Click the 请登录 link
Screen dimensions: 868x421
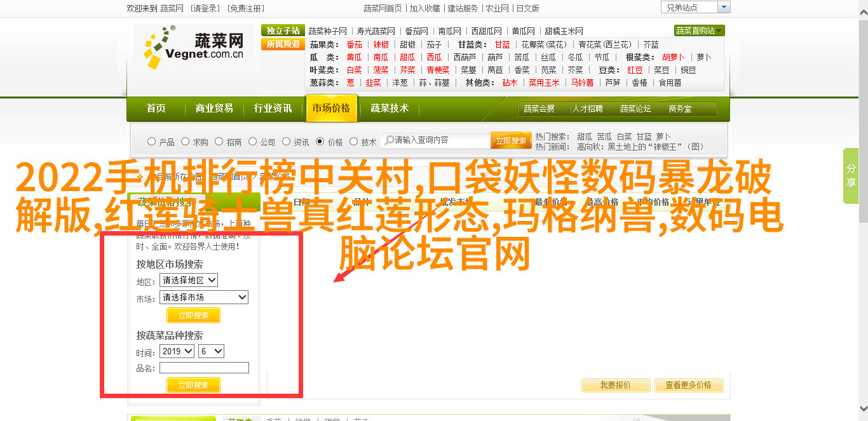(206, 8)
